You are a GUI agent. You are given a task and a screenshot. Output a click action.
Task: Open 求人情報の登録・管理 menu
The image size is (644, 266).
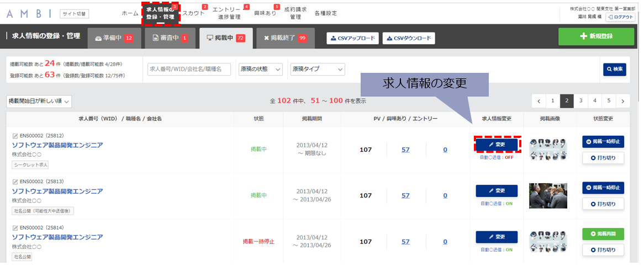tap(161, 14)
